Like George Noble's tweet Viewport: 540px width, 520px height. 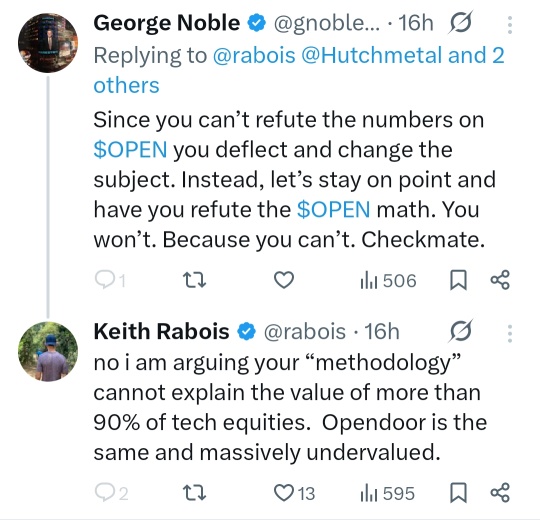click(284, 280)
